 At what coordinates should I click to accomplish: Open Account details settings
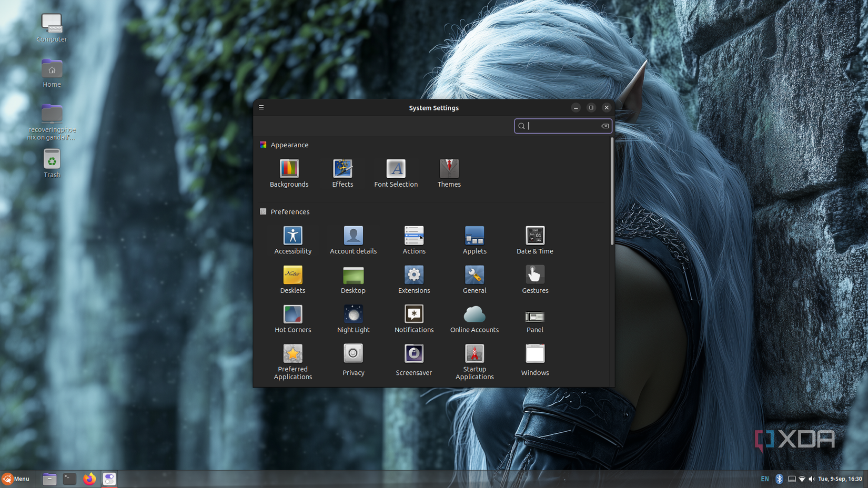(353, 240)
